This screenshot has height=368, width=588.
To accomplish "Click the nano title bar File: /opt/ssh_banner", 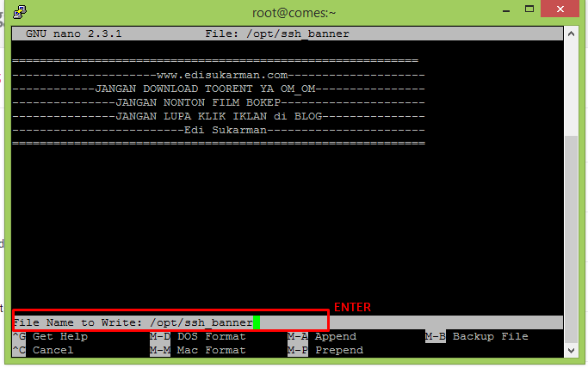I will tap(277, 34).
